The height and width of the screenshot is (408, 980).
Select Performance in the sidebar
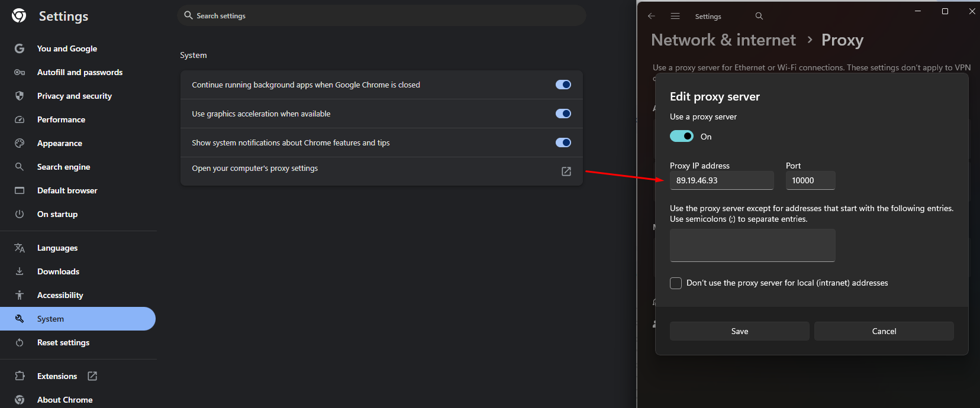61,119
